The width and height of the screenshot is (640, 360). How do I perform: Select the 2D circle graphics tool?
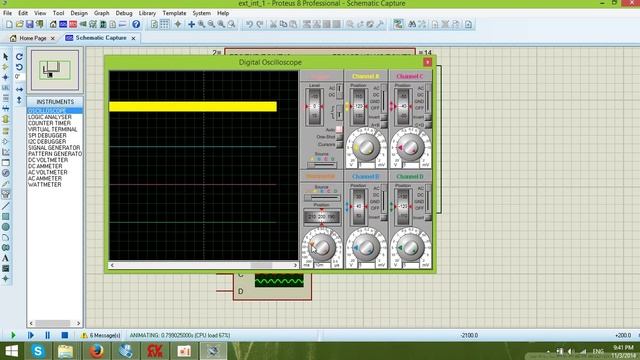(x=6, y=227)
